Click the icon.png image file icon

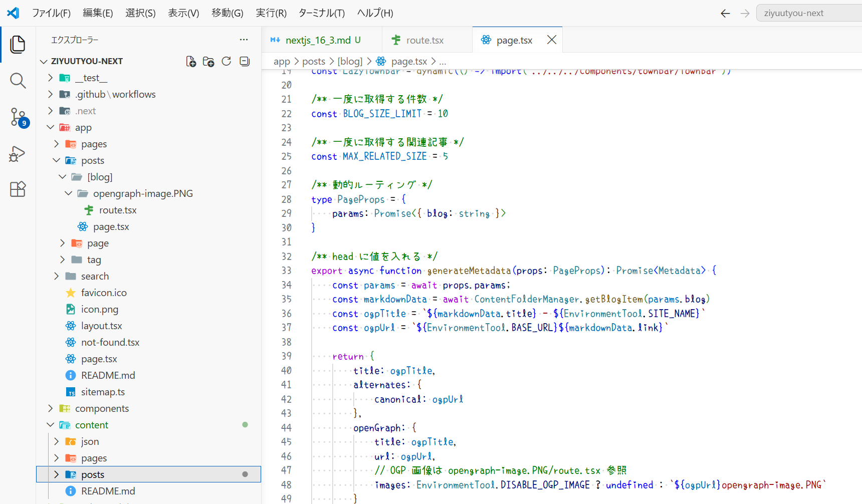click(71, 309)
